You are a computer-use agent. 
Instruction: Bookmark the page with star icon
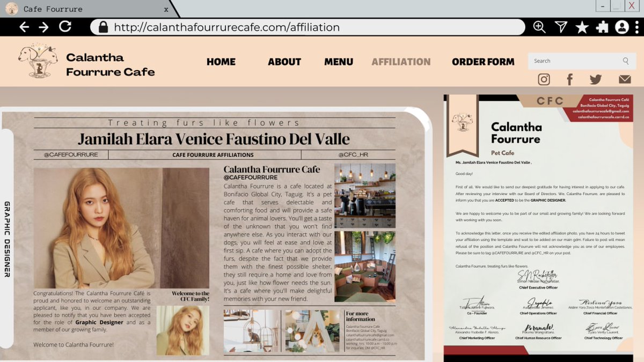pyautogui.click(x=582, y=27)
